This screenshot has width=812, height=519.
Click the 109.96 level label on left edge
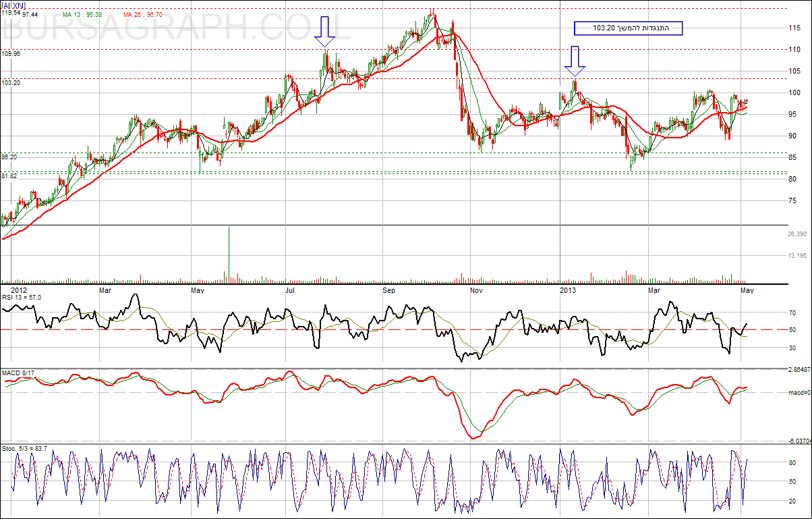tap(11, 53)
